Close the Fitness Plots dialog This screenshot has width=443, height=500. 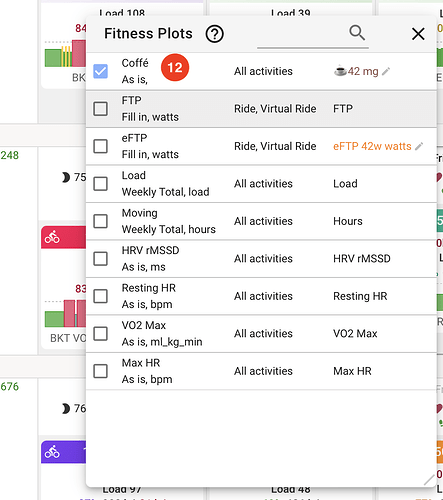click(x=418, y=34)
